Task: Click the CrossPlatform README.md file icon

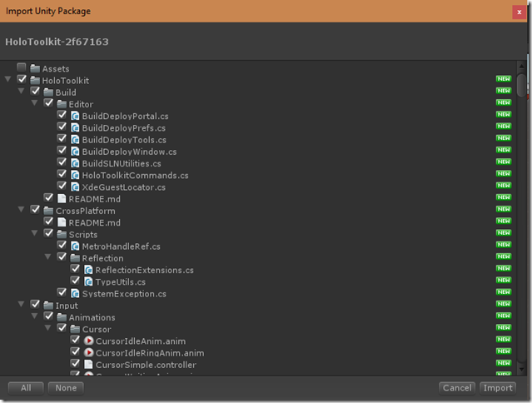Action: tap(62, 222)
